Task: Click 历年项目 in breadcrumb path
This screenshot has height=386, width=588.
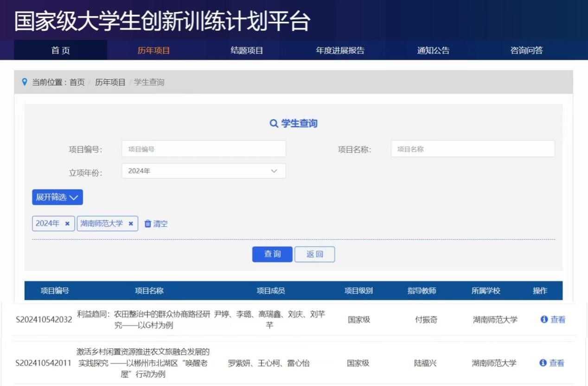Action: 110,82
